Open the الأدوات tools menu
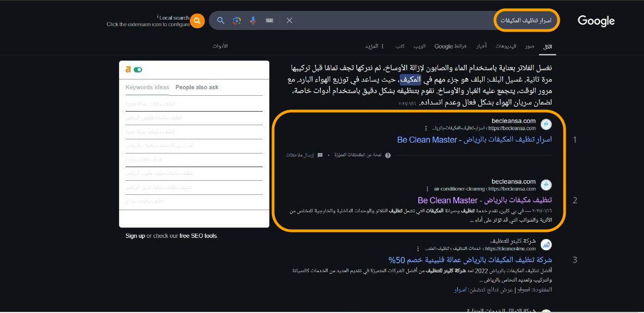This screenshot has height=313, width=644. point(220,46)
